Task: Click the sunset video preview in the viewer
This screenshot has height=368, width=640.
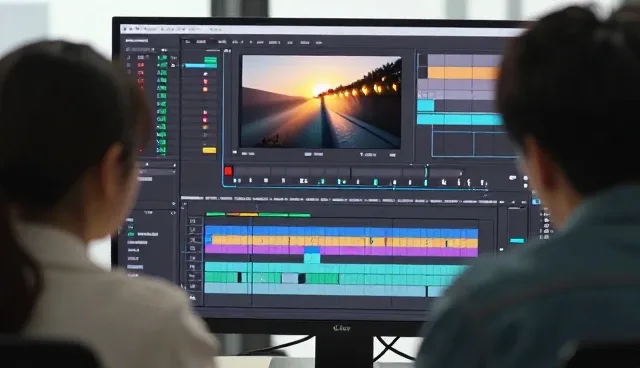Action: 321,102
